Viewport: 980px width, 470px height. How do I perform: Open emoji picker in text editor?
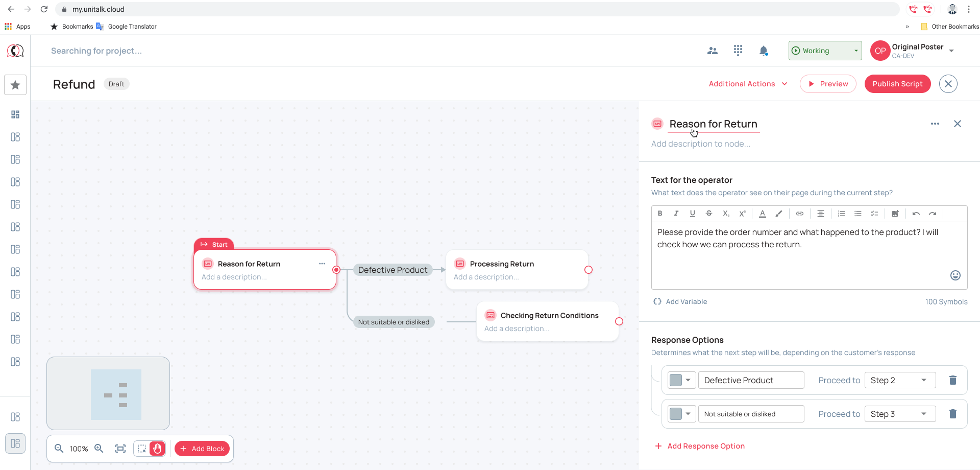pyautogui.click(x=955, y=275)
